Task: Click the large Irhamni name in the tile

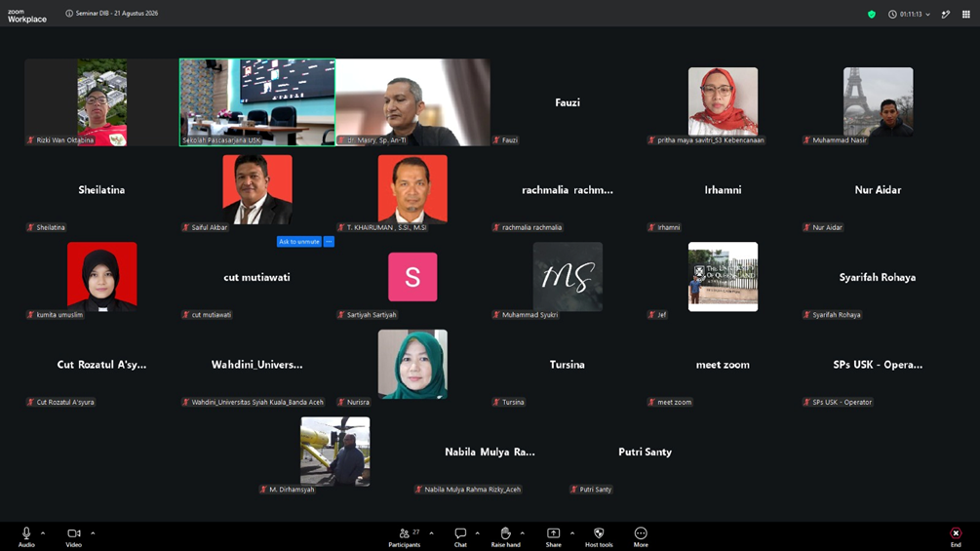Action: coord(724,190)
